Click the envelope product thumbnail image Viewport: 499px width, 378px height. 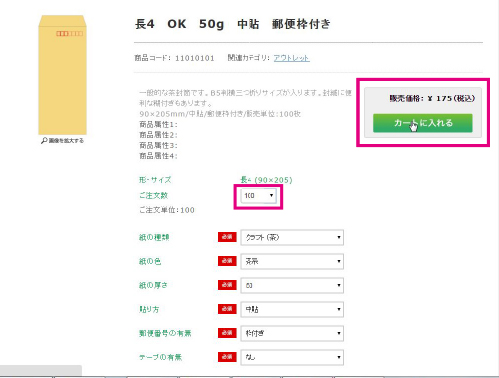click(x=62, y=75)
